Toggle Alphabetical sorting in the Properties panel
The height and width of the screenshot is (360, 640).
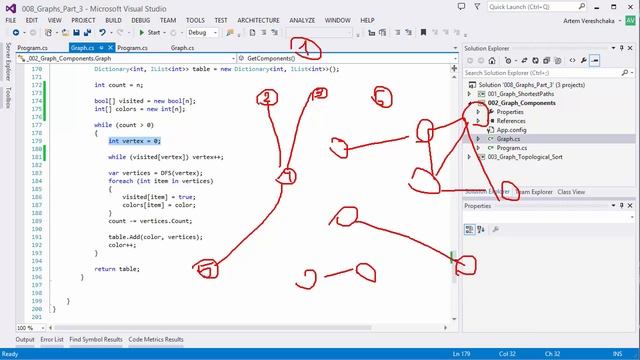click(x=481, y=229)
